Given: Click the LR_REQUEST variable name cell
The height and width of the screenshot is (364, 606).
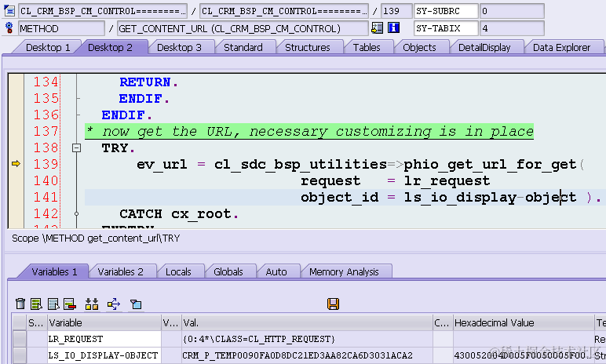Looking at the screenshot, I should [104, 339].
